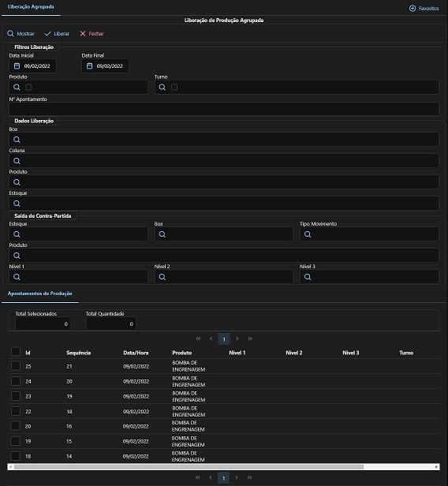Open Coluna lookup search icon
This screenshot has width=448, height=486.
pyautogui.click(x=17, y=161)
